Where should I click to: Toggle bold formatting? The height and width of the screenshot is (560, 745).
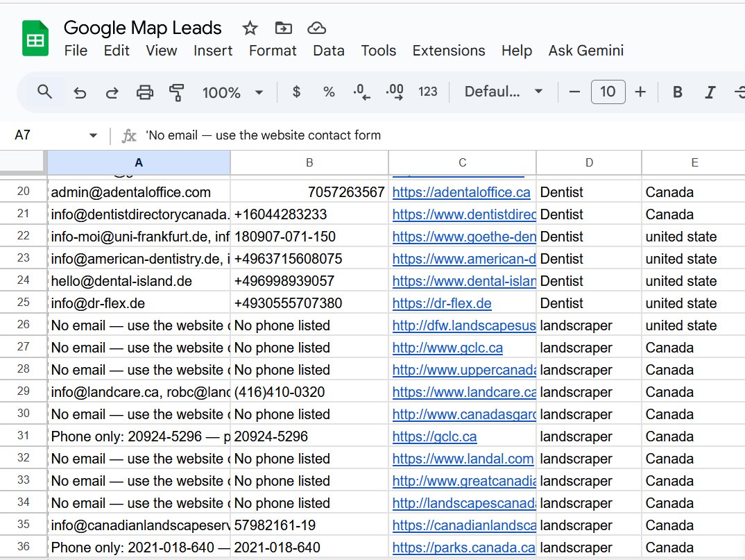pos(676,91)
